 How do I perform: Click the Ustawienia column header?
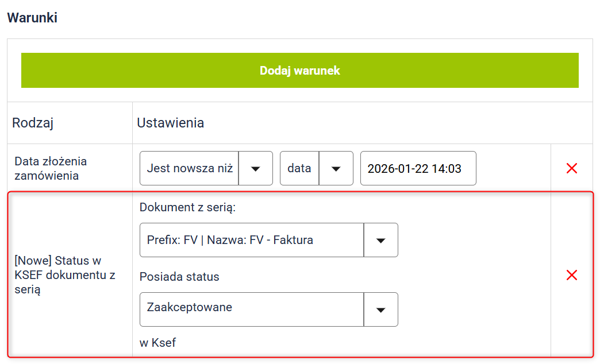coord(170,123)
